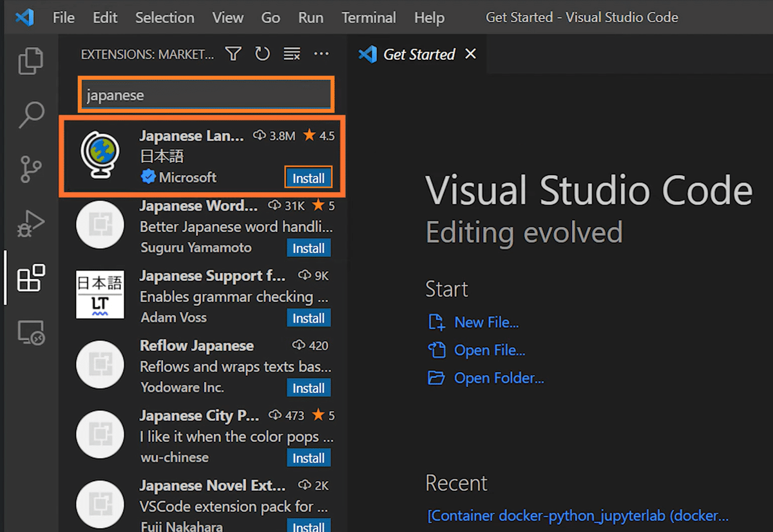The image size is (773, 532).
Task: Open the recent docker-python_jupyterlab container link
Action: tap(578, 516)
